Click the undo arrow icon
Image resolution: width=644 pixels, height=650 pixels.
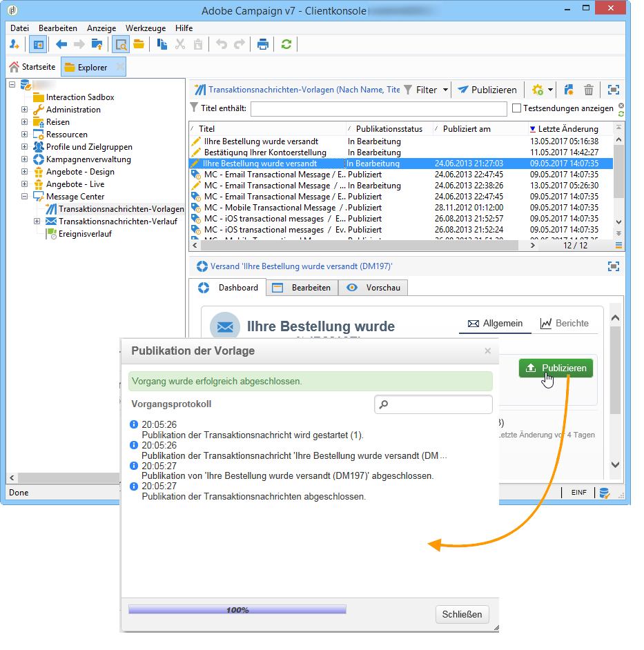pyautogui.click(x=222, y=44)
